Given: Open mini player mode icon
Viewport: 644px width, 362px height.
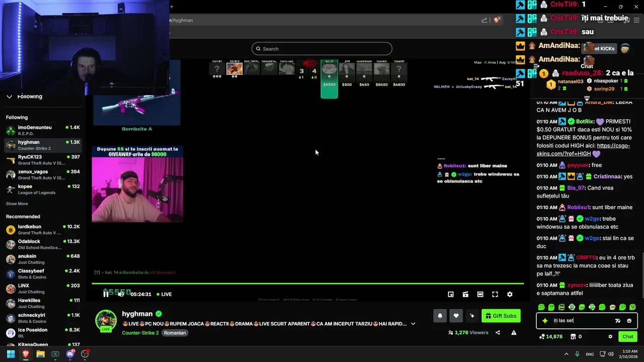Looking at the screenshot, I should [x=451, y=294].
